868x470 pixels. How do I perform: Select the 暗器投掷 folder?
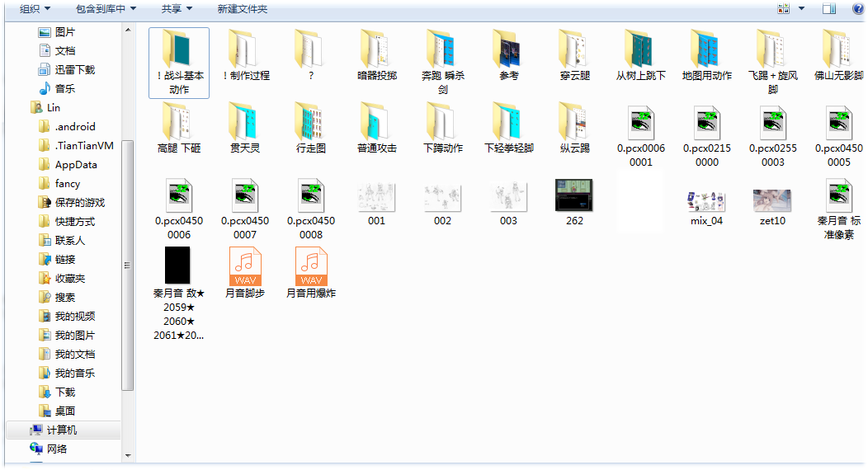tap(377, 56)
